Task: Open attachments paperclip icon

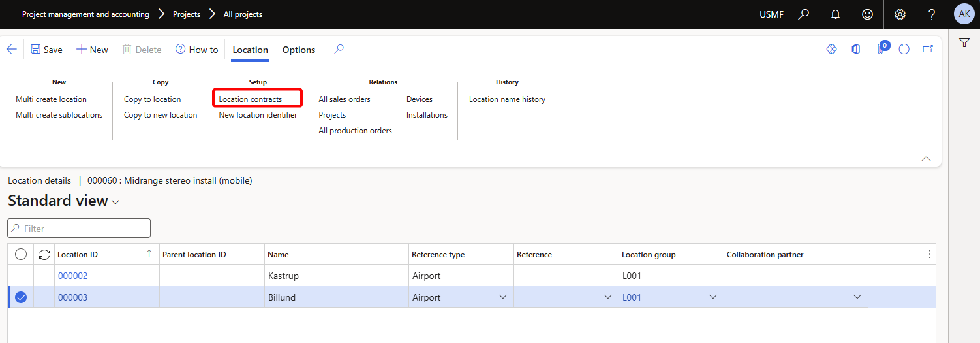Action: pyautogui.click(x=880, y=50)
